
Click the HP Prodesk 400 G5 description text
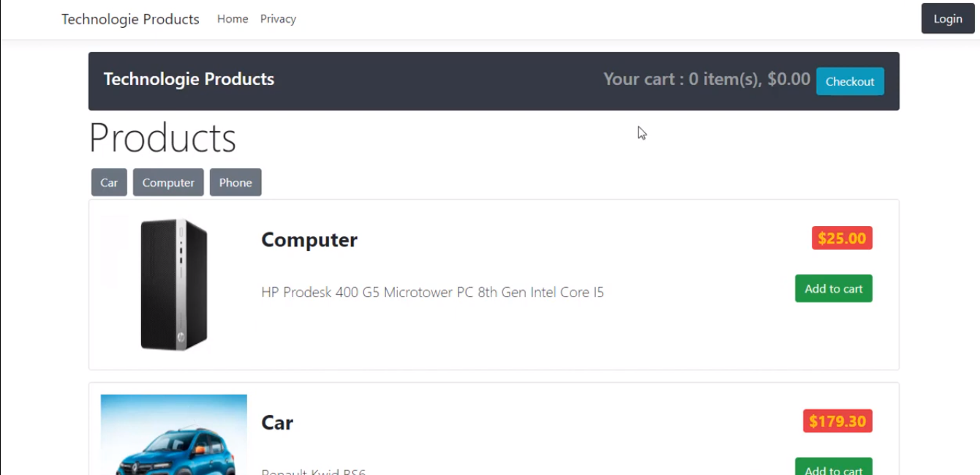[x=432, y=292]
